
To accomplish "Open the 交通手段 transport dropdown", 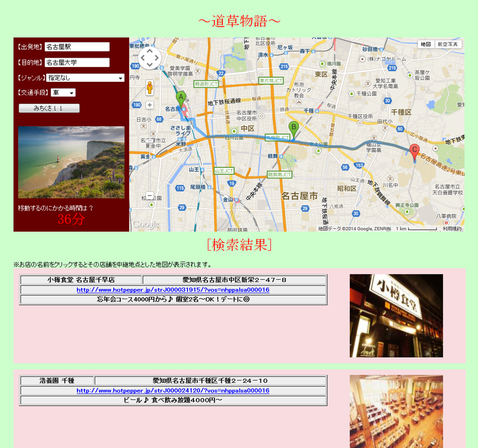I will tap(64, 93).
